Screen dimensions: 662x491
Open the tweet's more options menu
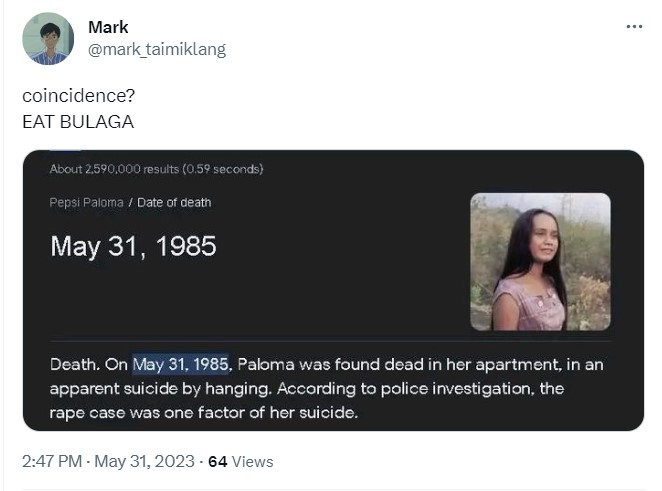[634, 27]
